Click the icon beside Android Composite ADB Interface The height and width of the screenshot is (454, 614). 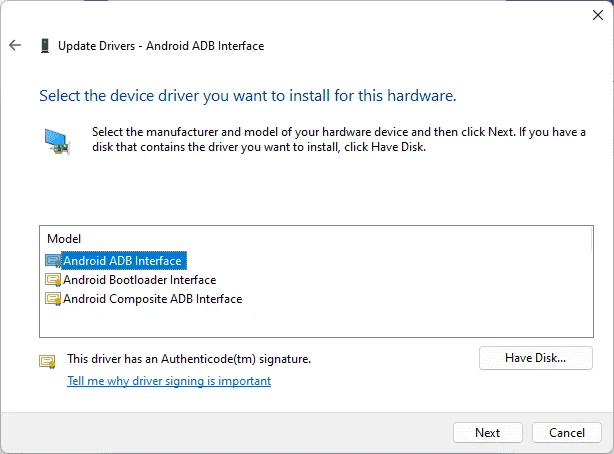coord(53,299)
